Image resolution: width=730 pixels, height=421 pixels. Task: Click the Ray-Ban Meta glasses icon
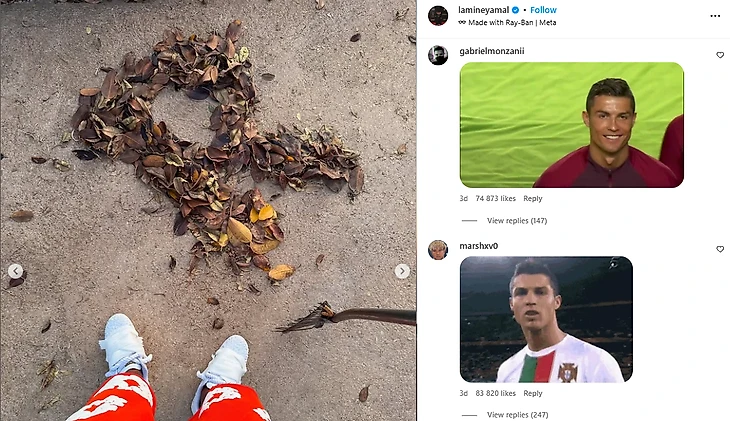[462, 22]
